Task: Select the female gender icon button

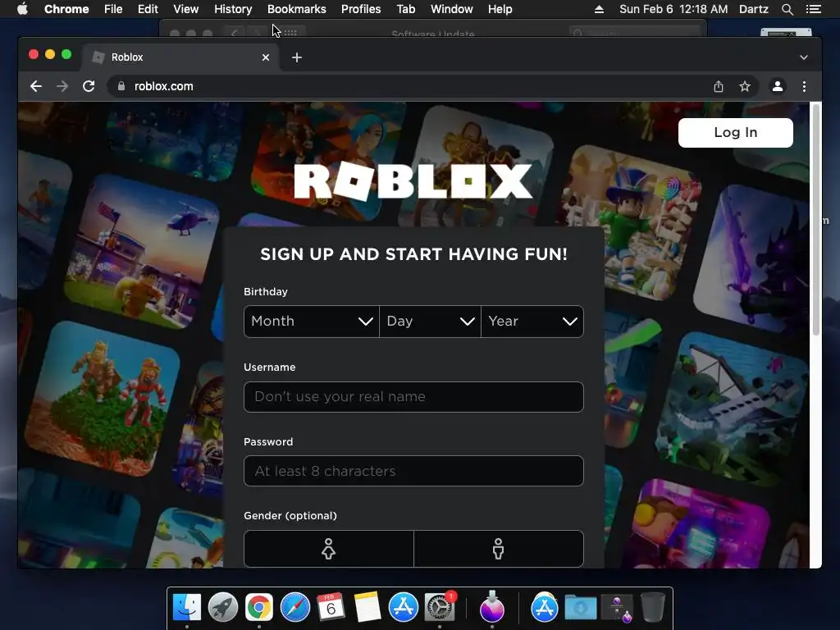Action: pyautogui.click(x=328, y=549)
